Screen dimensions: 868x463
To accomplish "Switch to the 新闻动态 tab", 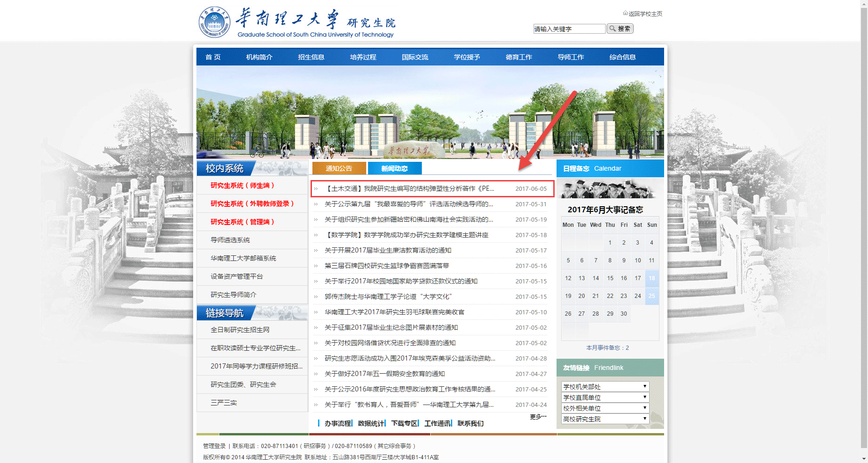I will point(395,168).
